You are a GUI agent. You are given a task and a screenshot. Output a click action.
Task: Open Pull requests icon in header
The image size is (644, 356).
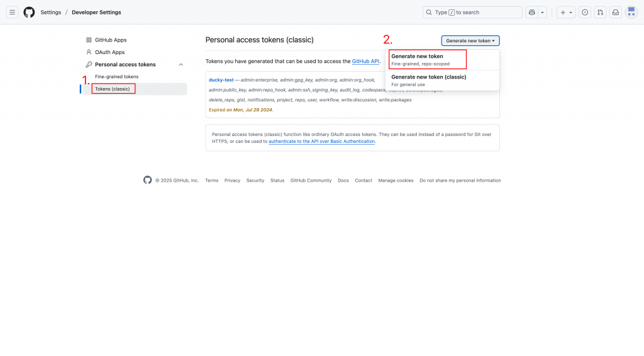point(600,13)
